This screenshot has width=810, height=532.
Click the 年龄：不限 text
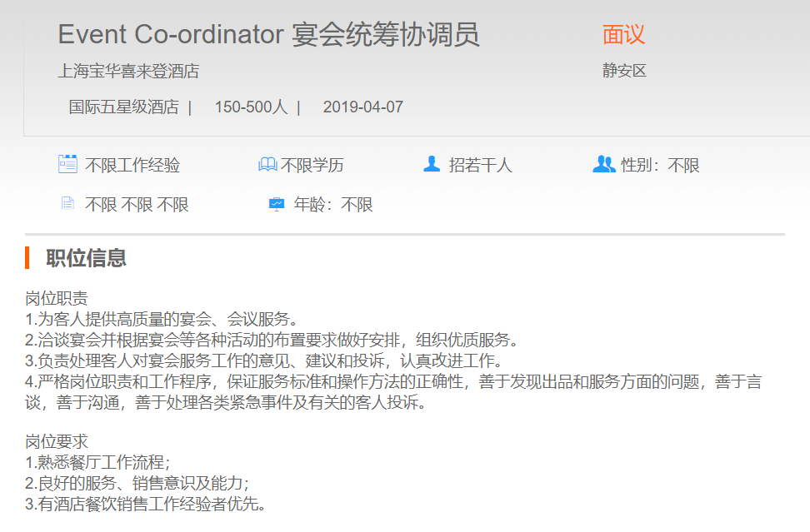[x=333, y=205]
